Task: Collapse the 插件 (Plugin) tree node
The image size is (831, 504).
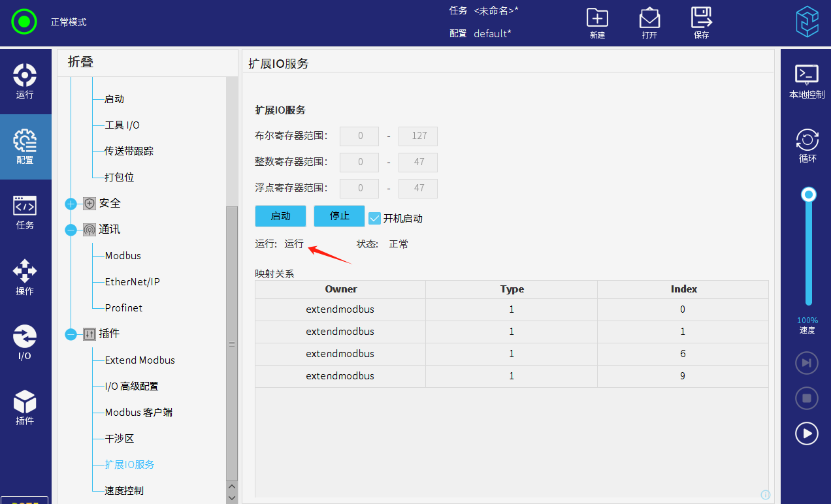Action: (71, 334)
